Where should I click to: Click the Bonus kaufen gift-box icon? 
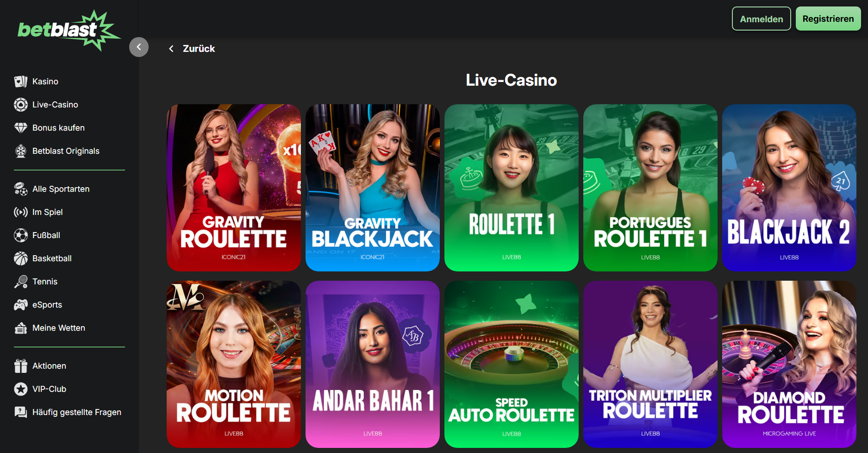pos(20,127)
